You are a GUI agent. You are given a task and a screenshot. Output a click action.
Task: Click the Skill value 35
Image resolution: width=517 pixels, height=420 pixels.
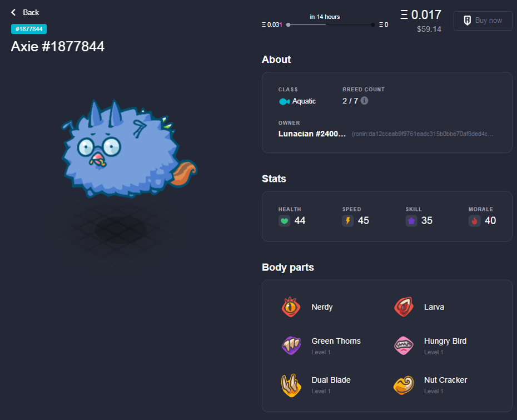point(427,221)
